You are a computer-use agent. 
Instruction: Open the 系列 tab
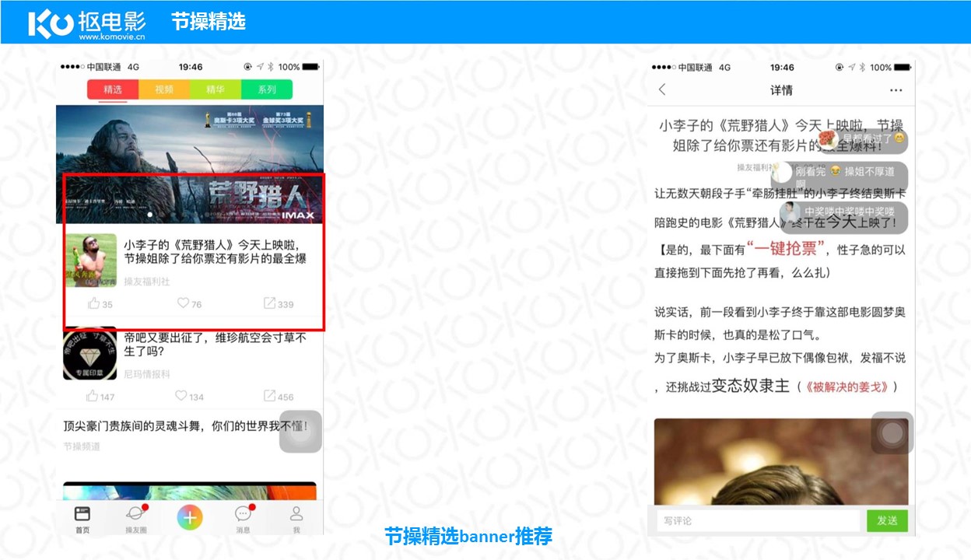pos(267,89)
